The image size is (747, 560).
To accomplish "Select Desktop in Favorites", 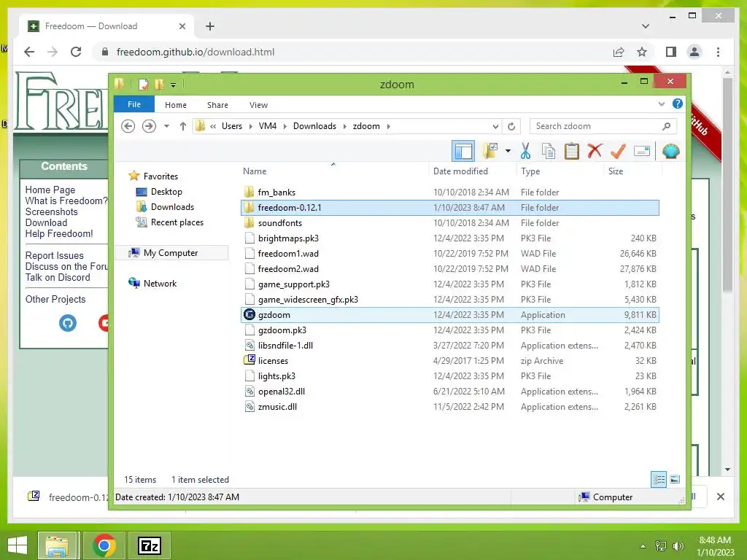I will 158,192.
